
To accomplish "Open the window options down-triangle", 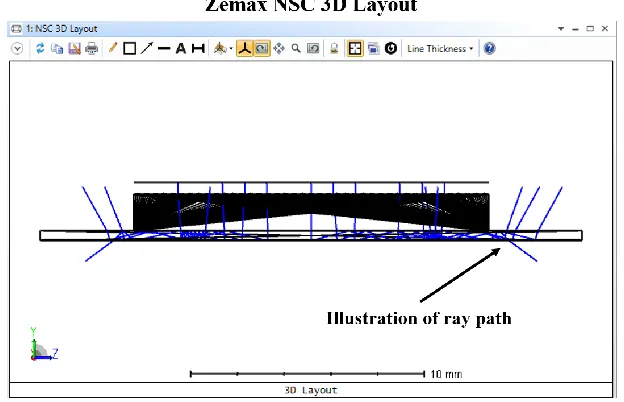I will tap(561, 29).
